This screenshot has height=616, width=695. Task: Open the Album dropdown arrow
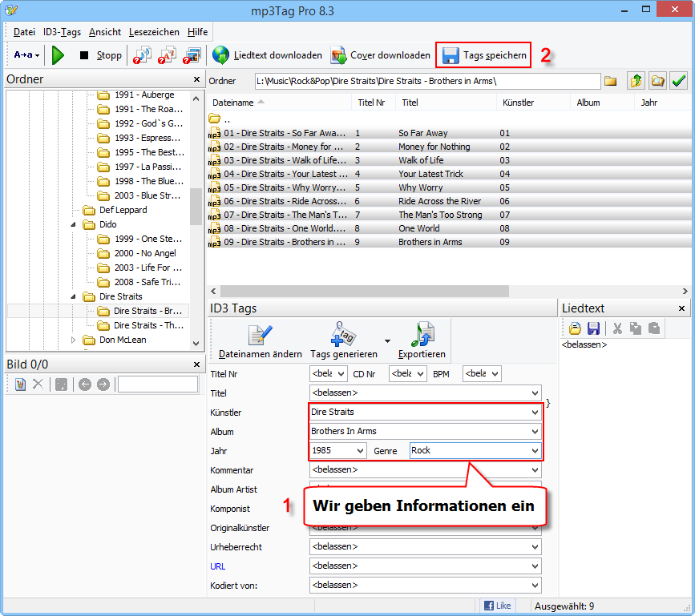[535, 431]
